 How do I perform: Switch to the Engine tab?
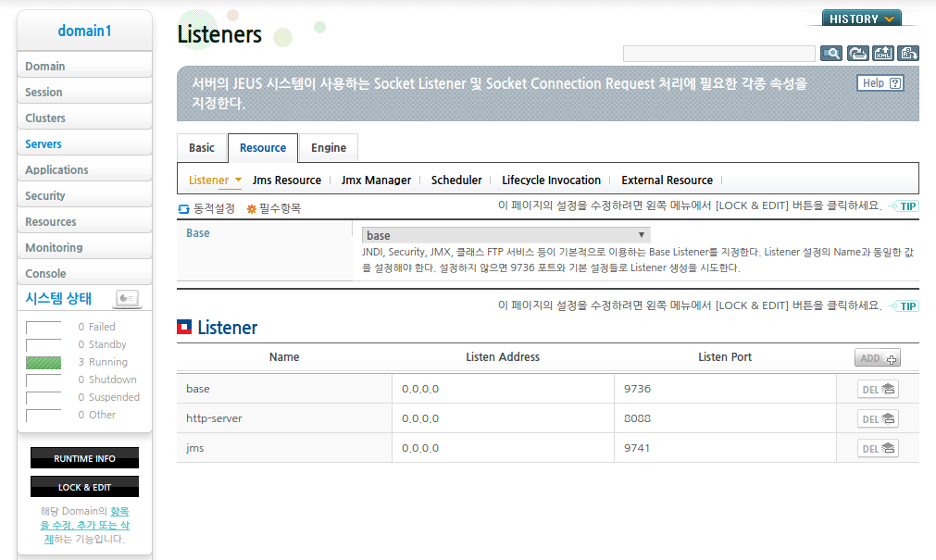pos(329,147)
